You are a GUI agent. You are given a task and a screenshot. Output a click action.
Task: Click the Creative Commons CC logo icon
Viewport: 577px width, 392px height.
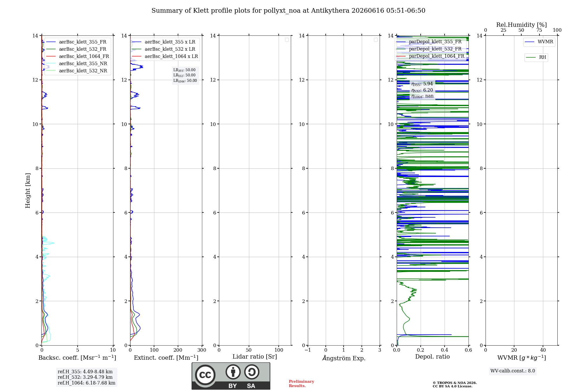click(205, 375)
